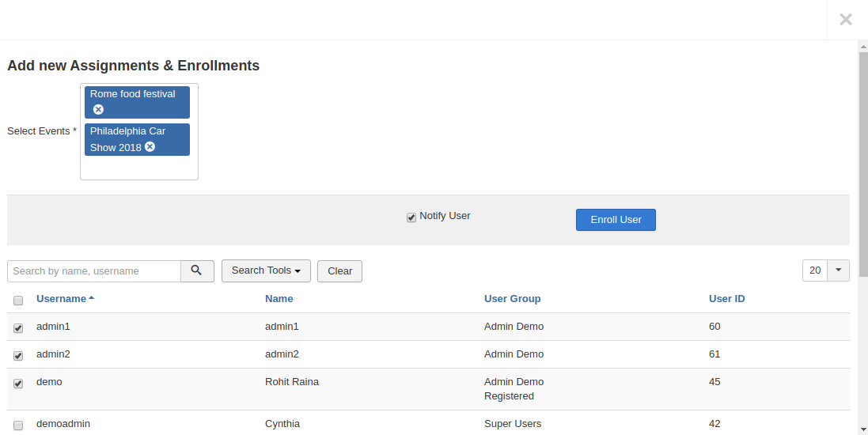
Task: Remove the Rome food festival event tag
Action: [98, 109]
